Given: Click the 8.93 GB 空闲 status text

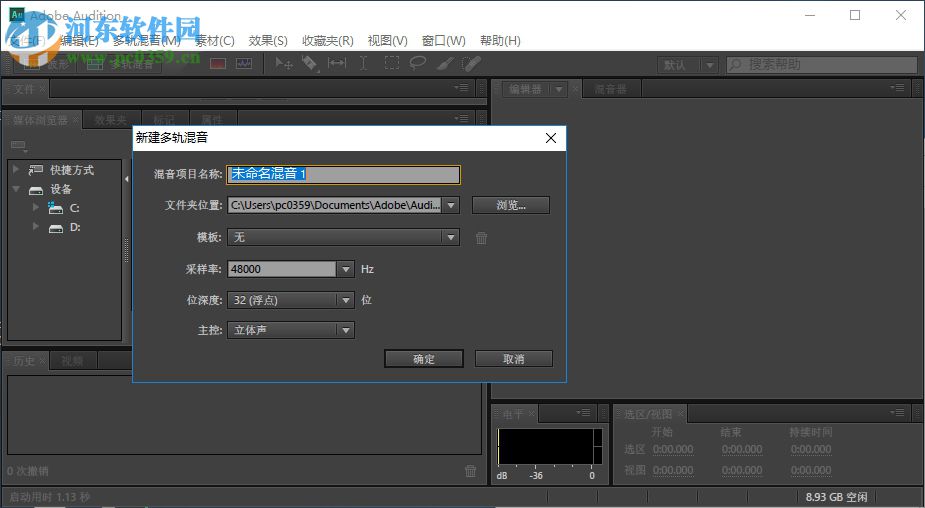Looking at the screenshot, I should point(837,497).
